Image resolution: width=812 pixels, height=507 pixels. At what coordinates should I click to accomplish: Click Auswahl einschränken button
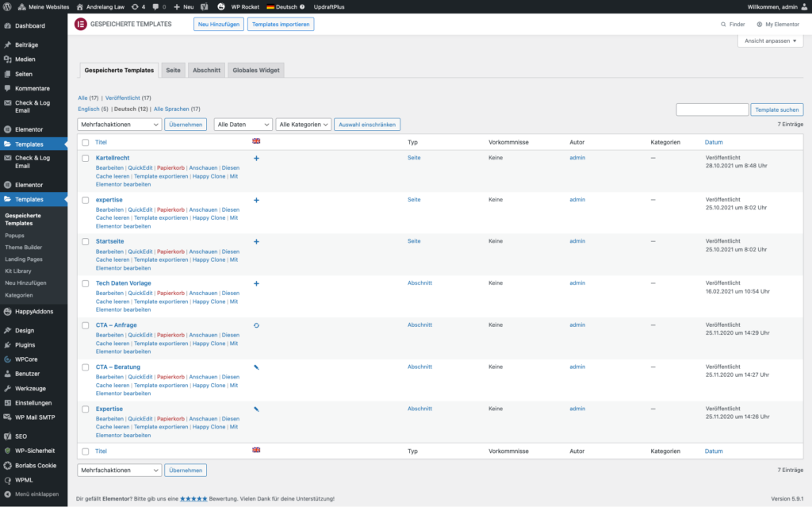point(367,125)
